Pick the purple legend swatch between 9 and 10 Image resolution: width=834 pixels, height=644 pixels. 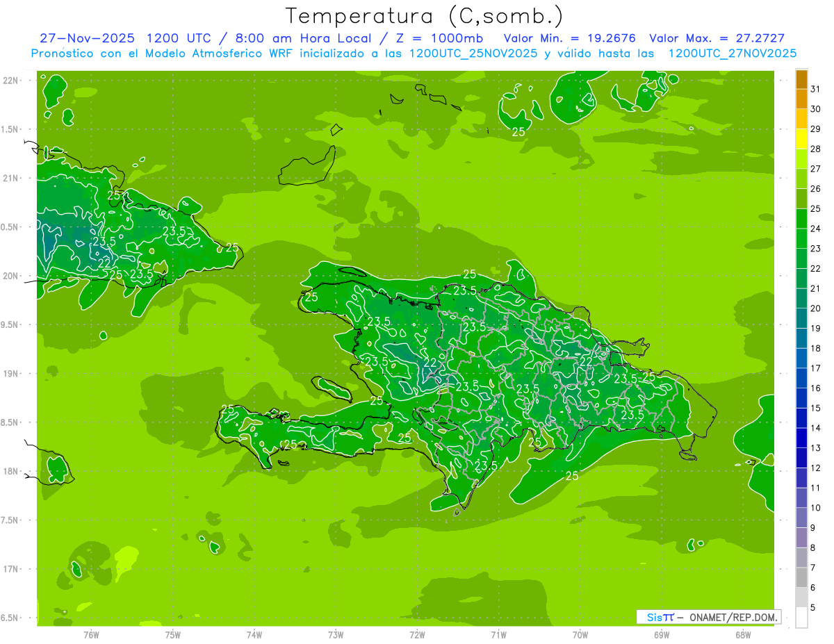pyautogui.click(x=801, y=518)
